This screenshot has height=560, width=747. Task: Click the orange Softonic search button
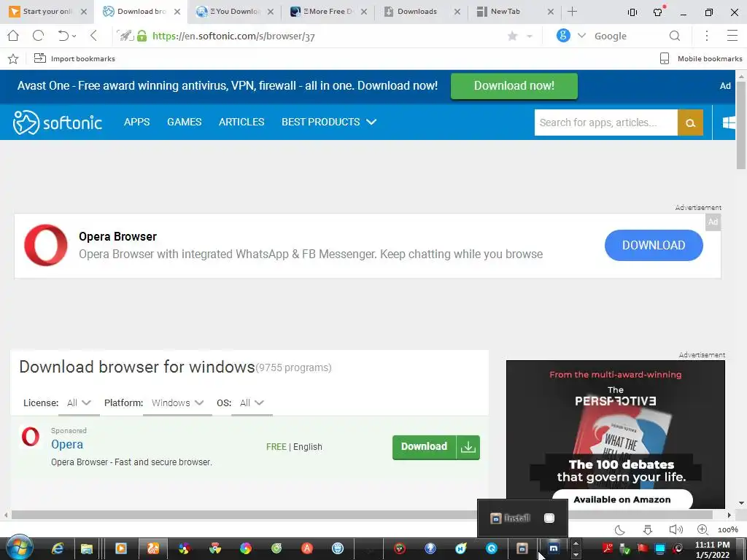[690, 122]
